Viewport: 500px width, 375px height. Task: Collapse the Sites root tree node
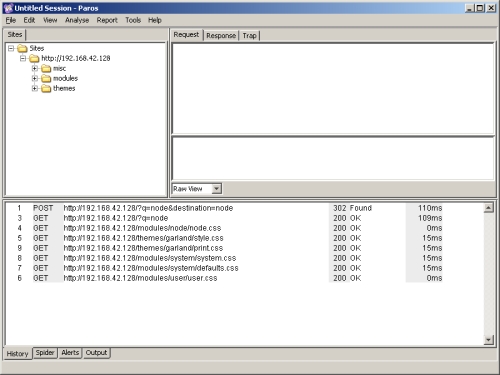11,48
